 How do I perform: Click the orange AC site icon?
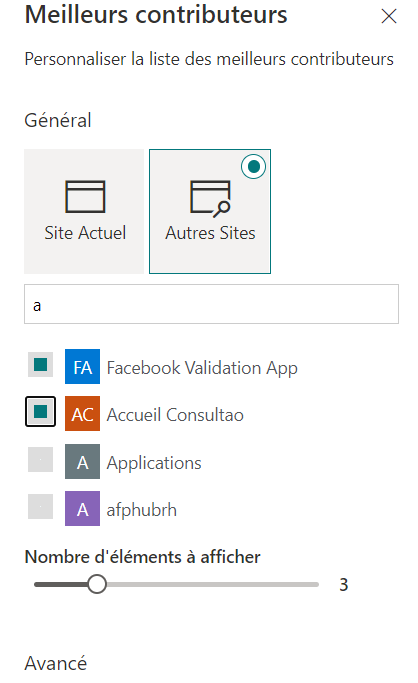[82, 413]
